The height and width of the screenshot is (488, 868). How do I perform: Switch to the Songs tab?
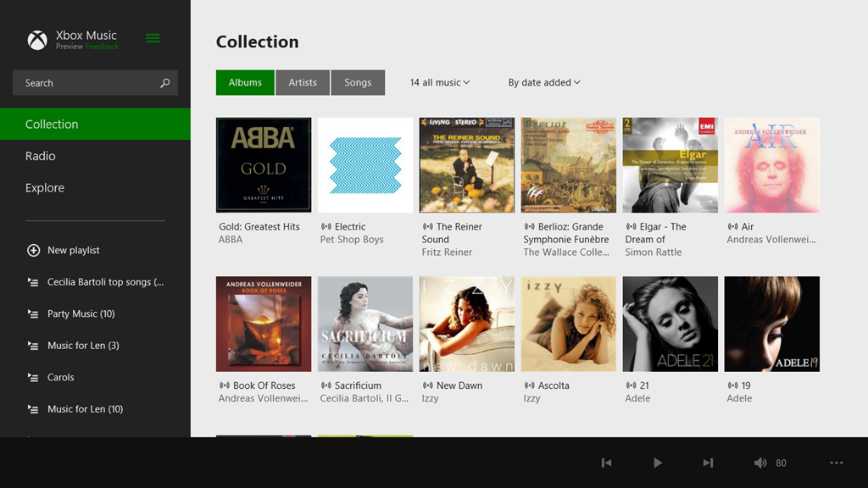358,82
